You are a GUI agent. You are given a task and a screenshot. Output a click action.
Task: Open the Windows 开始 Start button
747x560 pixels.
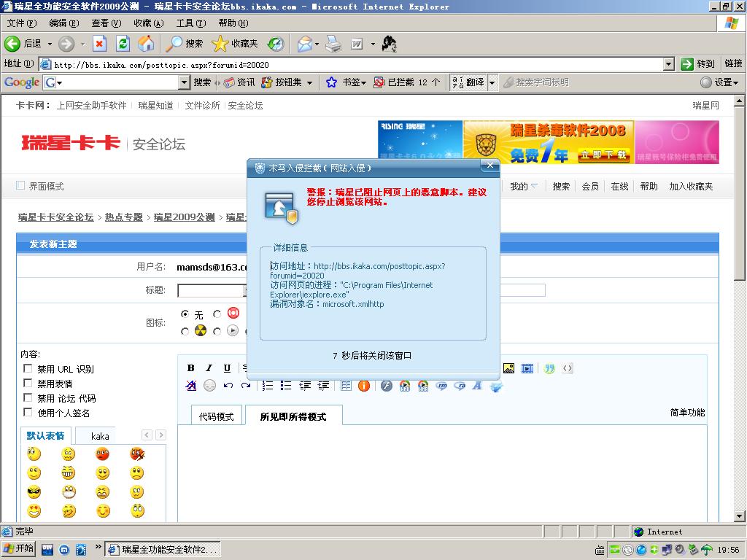click(x=18, y=548)
